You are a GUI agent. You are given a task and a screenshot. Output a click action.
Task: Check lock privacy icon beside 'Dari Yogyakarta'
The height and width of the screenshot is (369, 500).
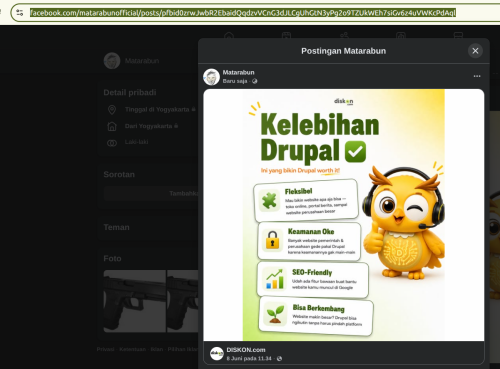[x=176, y=126]
